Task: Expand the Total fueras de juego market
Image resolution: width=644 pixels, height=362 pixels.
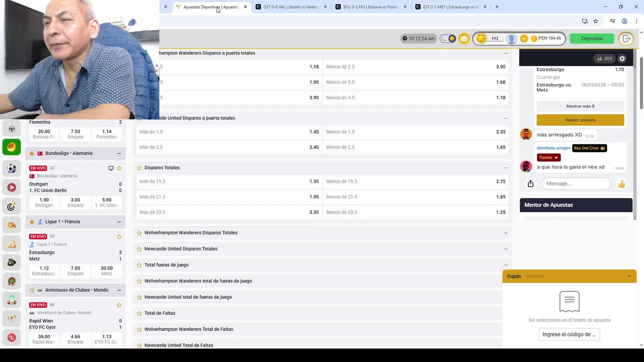Action: (506, 265)
